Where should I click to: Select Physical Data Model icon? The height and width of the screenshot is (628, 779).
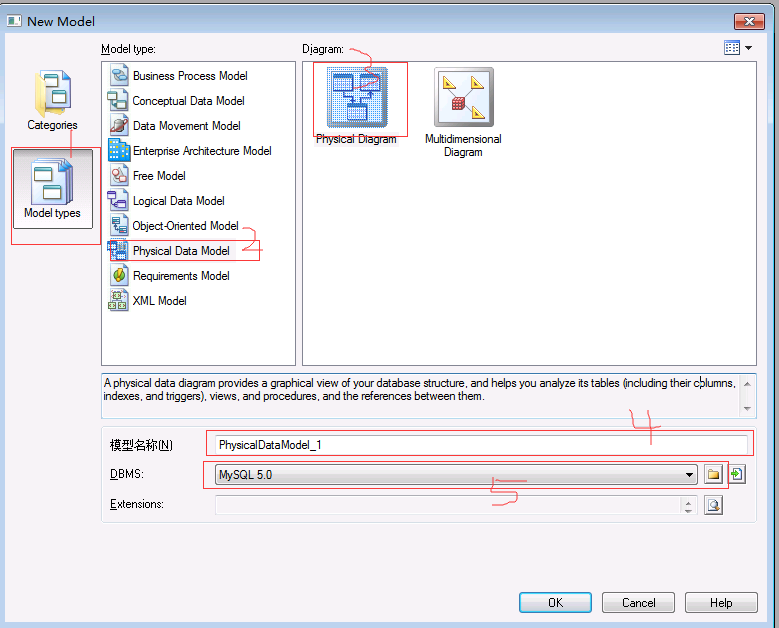point(118,250)
